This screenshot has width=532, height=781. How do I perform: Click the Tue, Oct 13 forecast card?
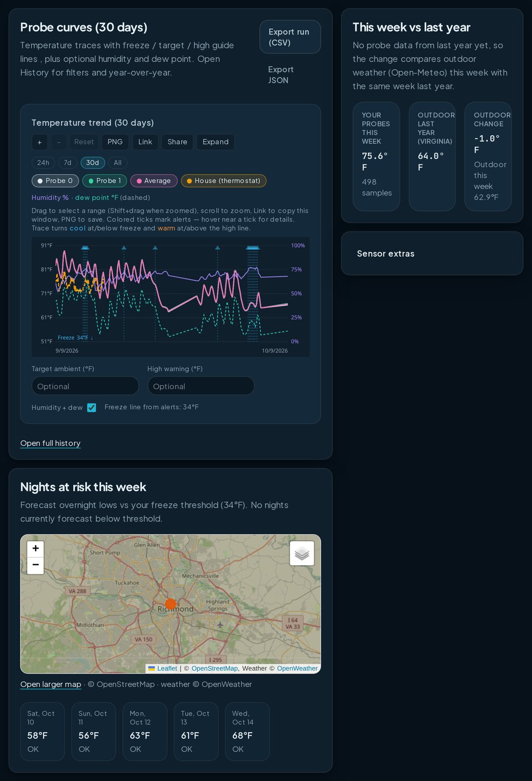pos(196,732)
